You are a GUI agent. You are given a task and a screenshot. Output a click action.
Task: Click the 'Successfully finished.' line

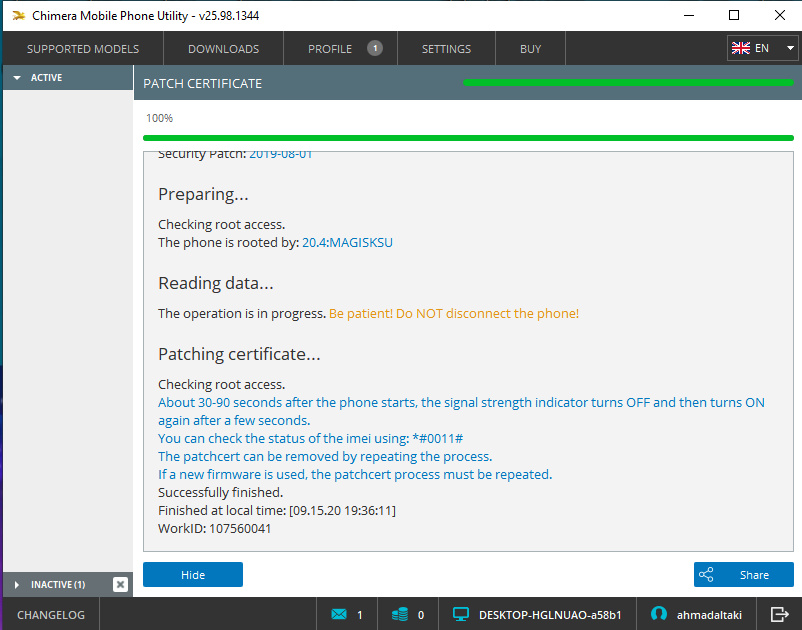pyautogui.click(x=220, y=492)
